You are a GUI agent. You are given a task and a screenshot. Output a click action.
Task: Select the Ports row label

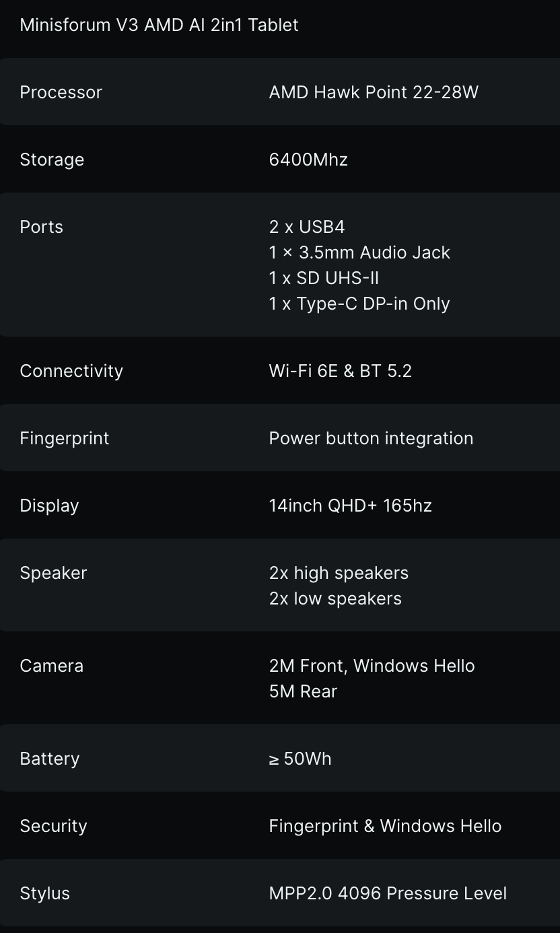(x=41, y=227)
